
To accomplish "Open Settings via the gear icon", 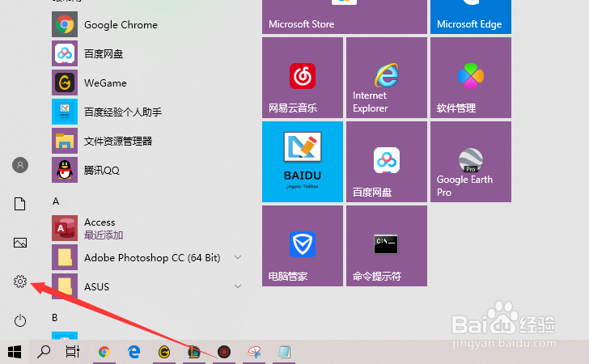I will (20, 281).
